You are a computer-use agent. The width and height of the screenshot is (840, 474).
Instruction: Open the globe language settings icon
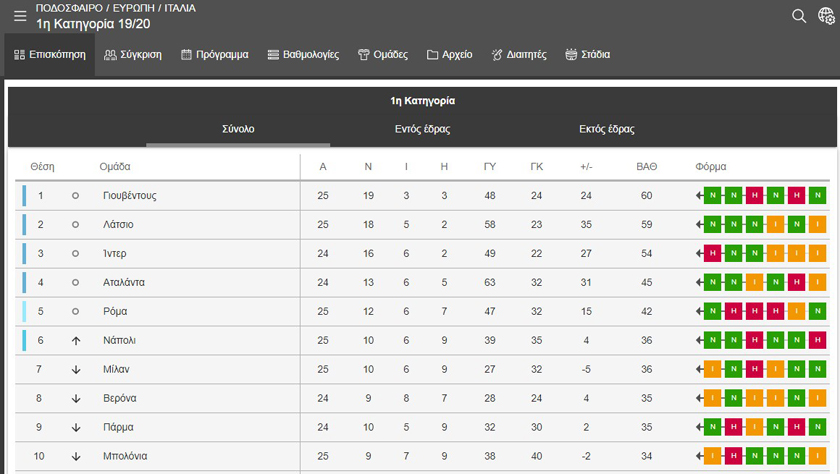pos(826,16)
